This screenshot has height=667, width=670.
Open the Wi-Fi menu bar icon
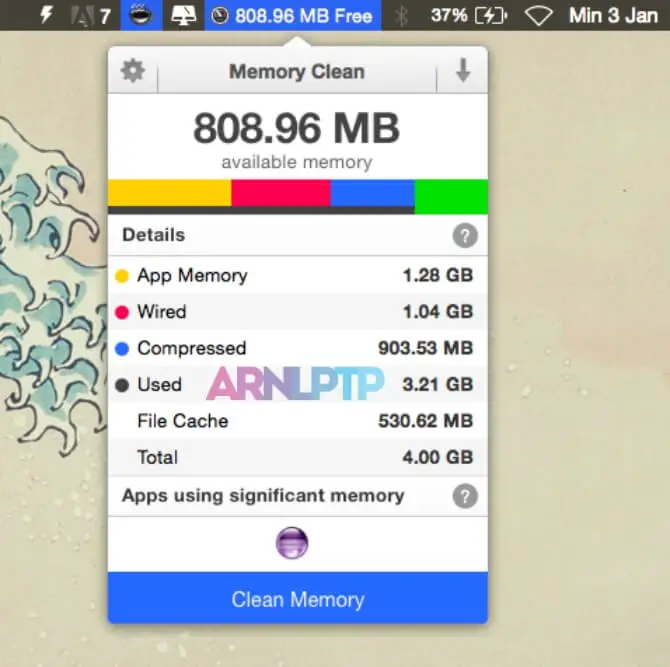click(x=540, y=16)
